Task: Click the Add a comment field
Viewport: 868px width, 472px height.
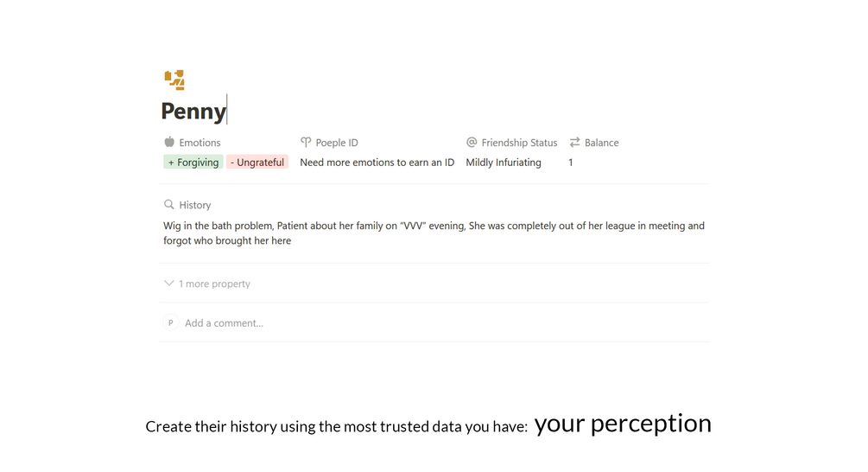Action: coord(225,323)
